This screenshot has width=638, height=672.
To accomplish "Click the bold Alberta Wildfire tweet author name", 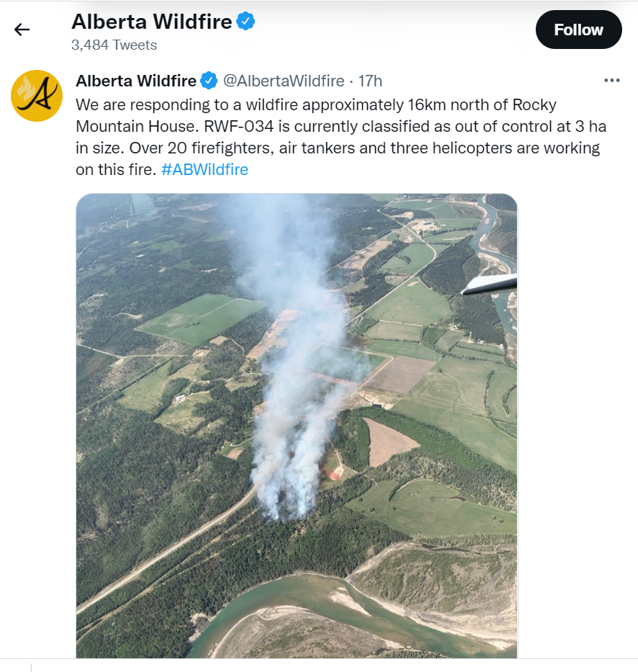I will tap(136, 80).
